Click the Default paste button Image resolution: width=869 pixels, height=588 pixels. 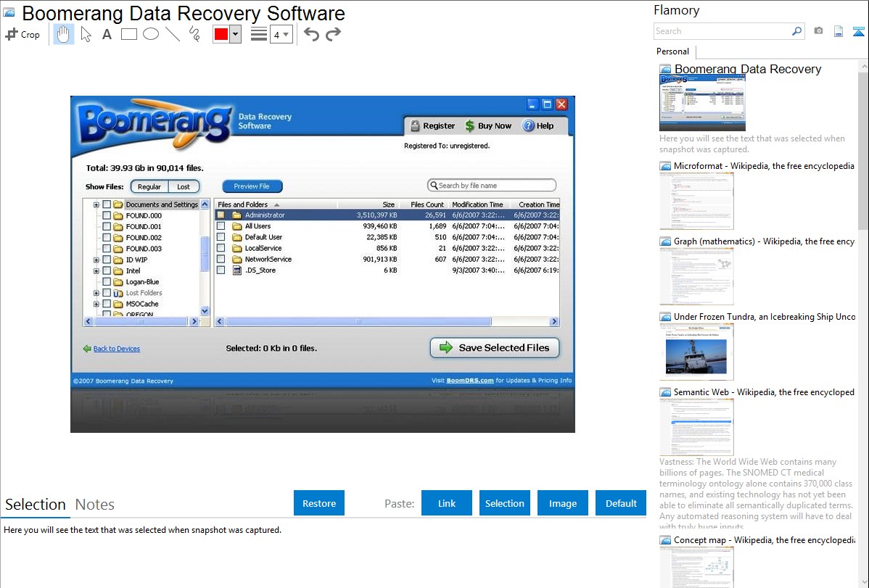tap(621, 503)
